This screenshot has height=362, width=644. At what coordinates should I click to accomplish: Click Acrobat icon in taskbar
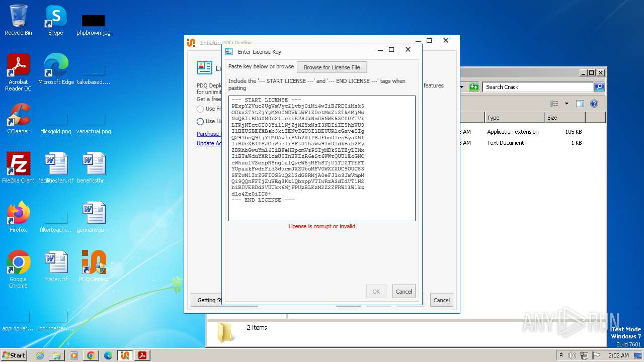pos(142,355)
